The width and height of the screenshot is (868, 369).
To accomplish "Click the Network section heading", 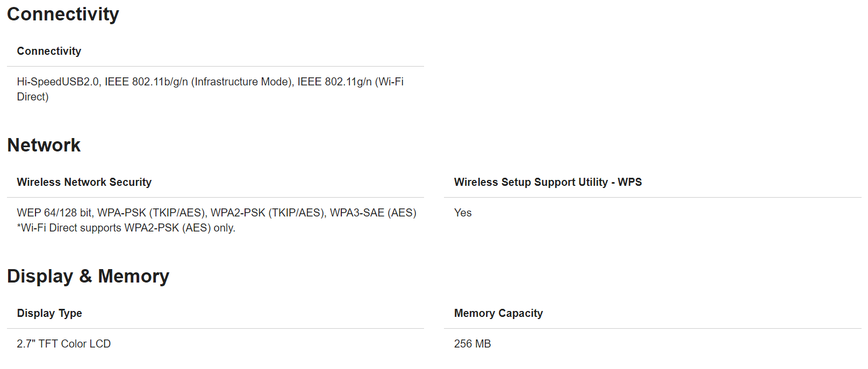I will 44,145.
